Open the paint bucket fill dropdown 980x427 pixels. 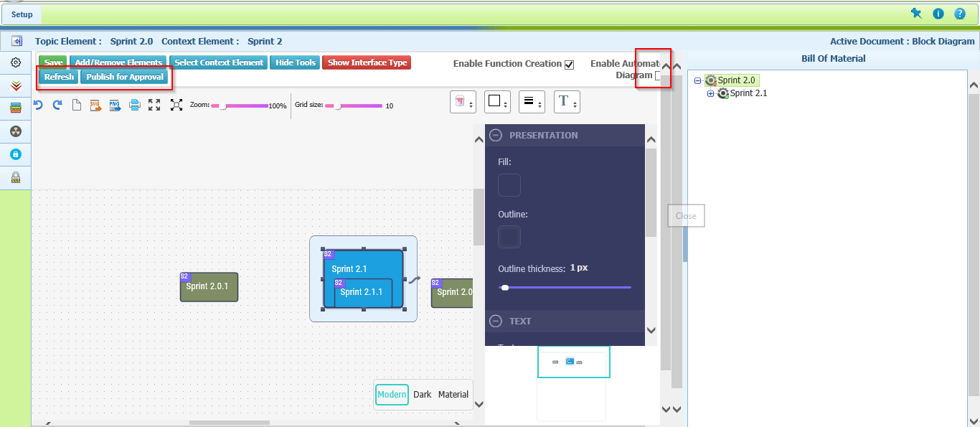tap(463, 102)
